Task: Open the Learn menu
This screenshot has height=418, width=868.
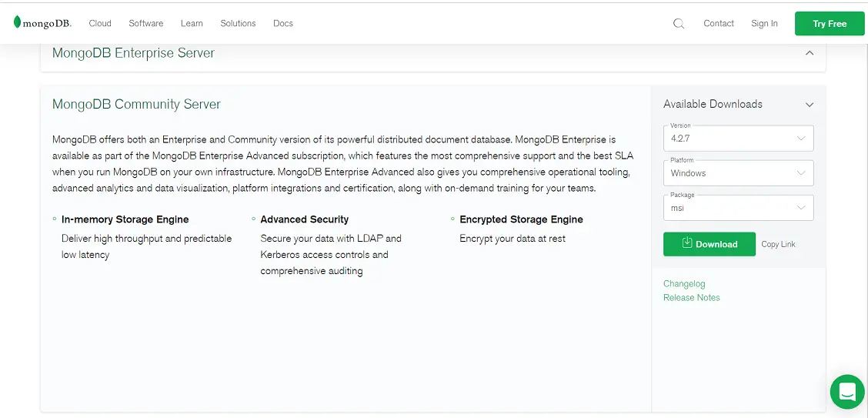Action: [x=192, y=23]
